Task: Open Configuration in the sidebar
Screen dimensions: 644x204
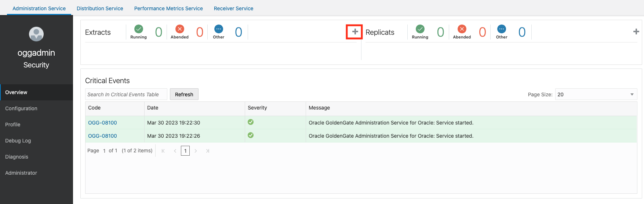Action: tap(37, 108)
